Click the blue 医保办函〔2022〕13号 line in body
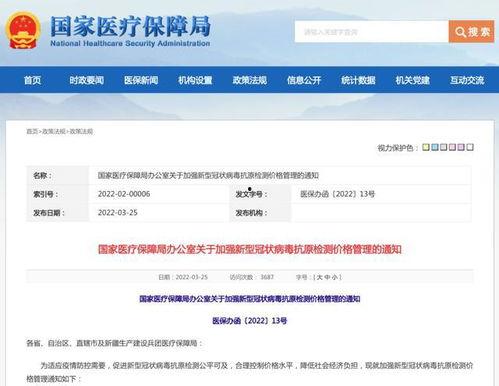Viewport: 499px width, 386px height. tap(250, 321)
